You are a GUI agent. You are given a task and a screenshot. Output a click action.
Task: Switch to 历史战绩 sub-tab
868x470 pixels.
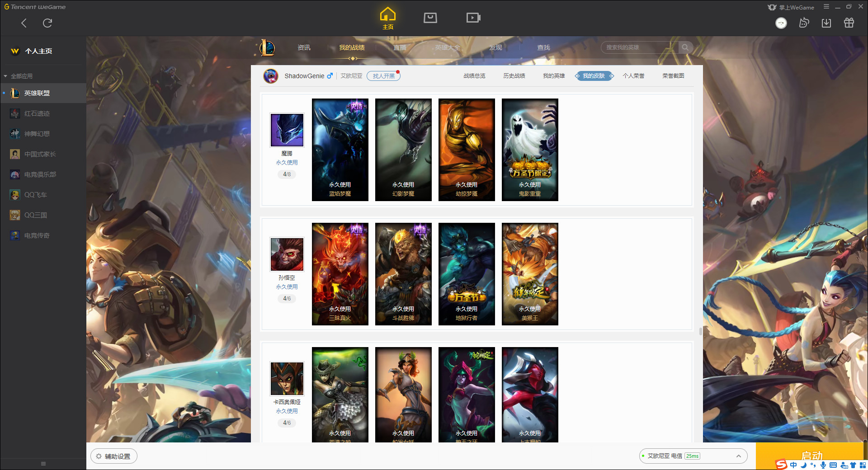tap(514, 76)
